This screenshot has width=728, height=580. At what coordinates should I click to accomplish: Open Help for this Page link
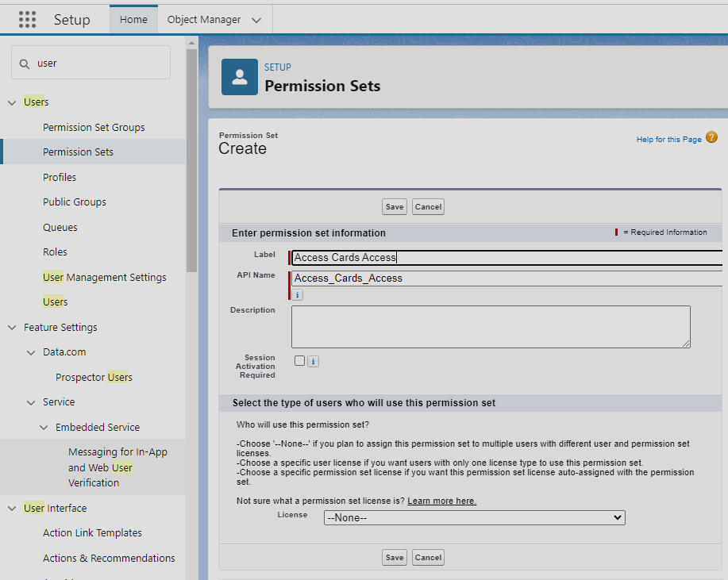(668, 139)
